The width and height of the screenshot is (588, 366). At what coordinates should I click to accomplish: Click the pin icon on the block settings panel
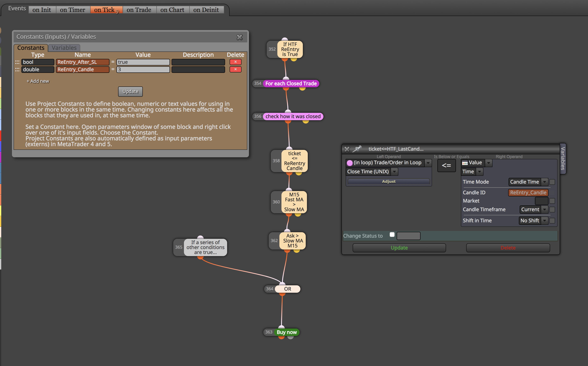tap(357, 149)
